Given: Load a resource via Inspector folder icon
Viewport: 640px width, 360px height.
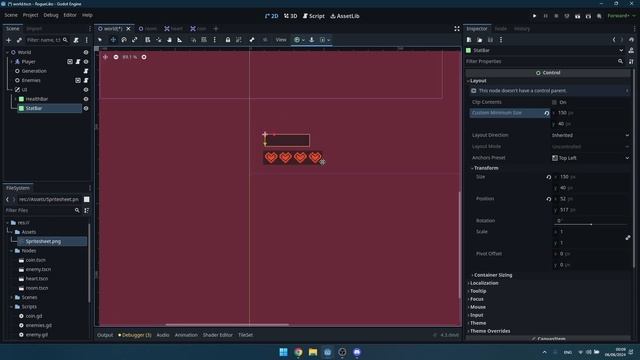Looking at the screenshot, I should (480, 40).
